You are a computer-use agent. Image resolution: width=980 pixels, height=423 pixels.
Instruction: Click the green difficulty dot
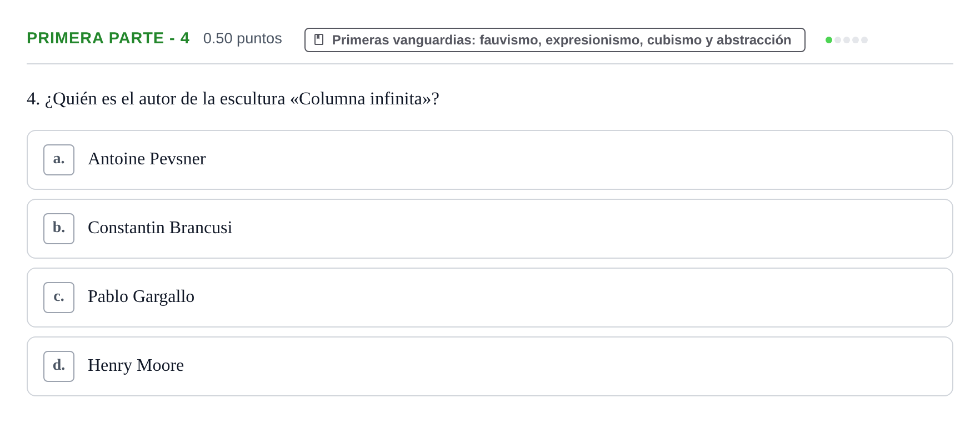pyautogui.click(x=829, y=40)
